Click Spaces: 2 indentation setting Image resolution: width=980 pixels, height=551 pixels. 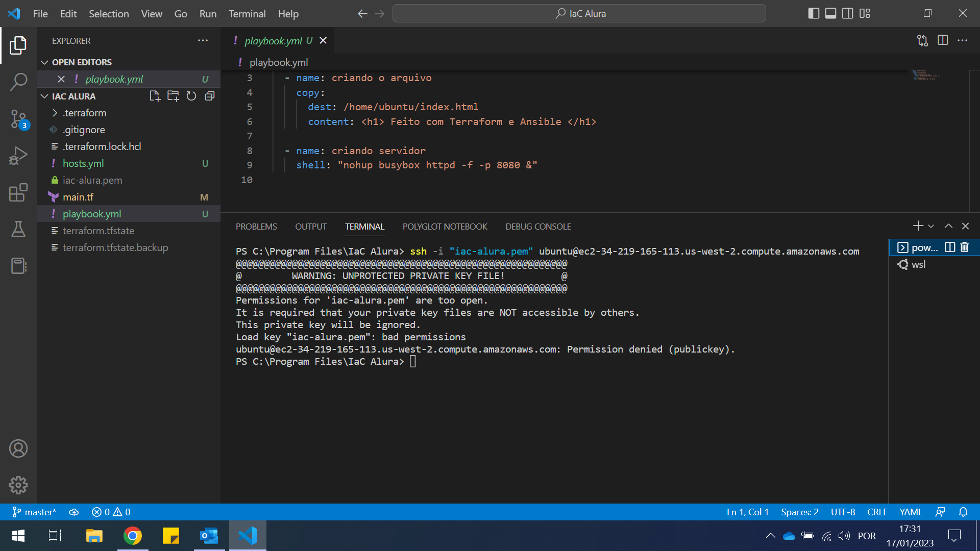(799, 512)
